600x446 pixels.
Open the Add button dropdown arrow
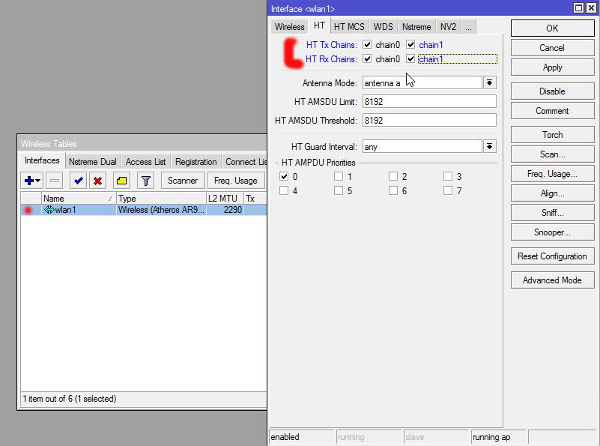38,180
